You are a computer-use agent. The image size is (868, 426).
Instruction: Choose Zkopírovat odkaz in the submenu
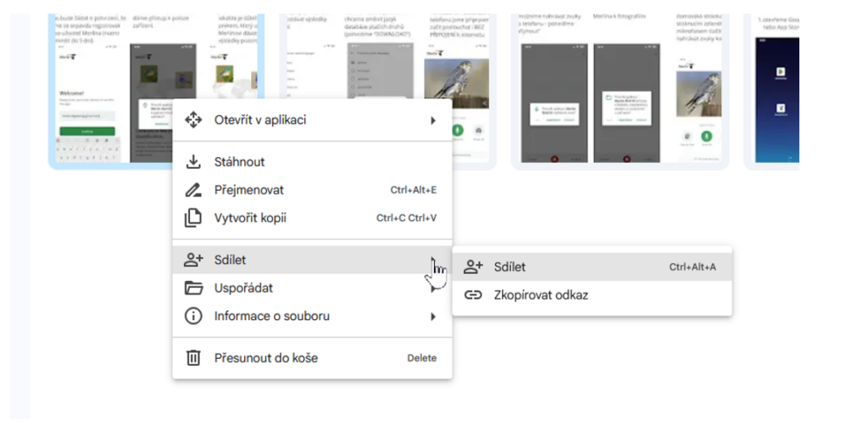(x=541, y=295)
